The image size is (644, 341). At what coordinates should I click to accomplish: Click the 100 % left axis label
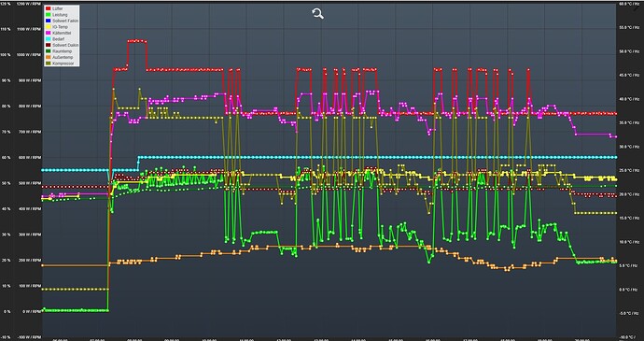(7, 55)
